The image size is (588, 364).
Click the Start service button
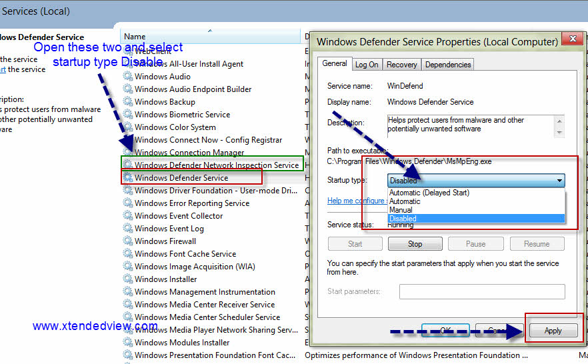click(355, 244)
